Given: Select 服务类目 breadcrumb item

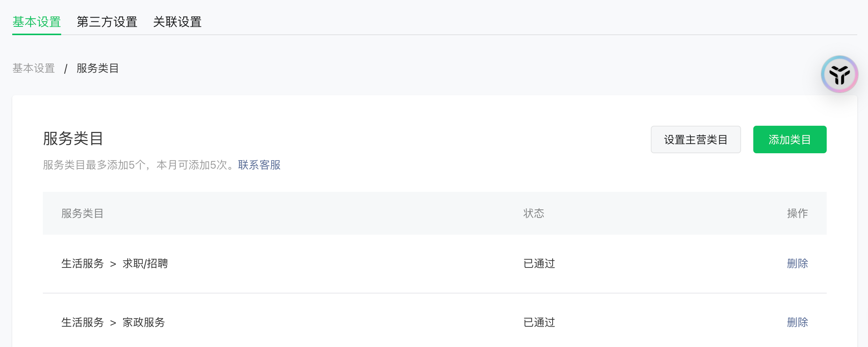Looking at the screenshot, I should coord(98,68).
